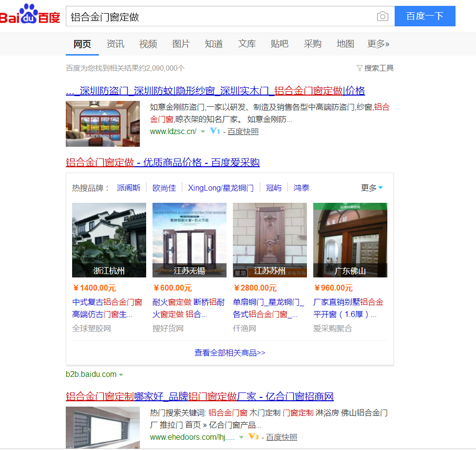Click the ¥2800.00元 price
The width and height of the screenshot is (476, 450).
[x=255, y=288]
